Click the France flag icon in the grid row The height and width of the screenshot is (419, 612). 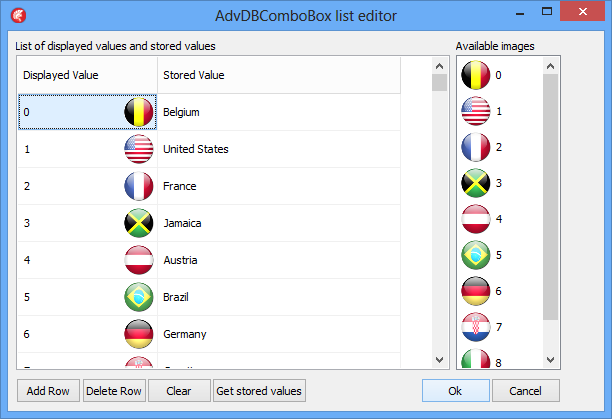point(139,186)
